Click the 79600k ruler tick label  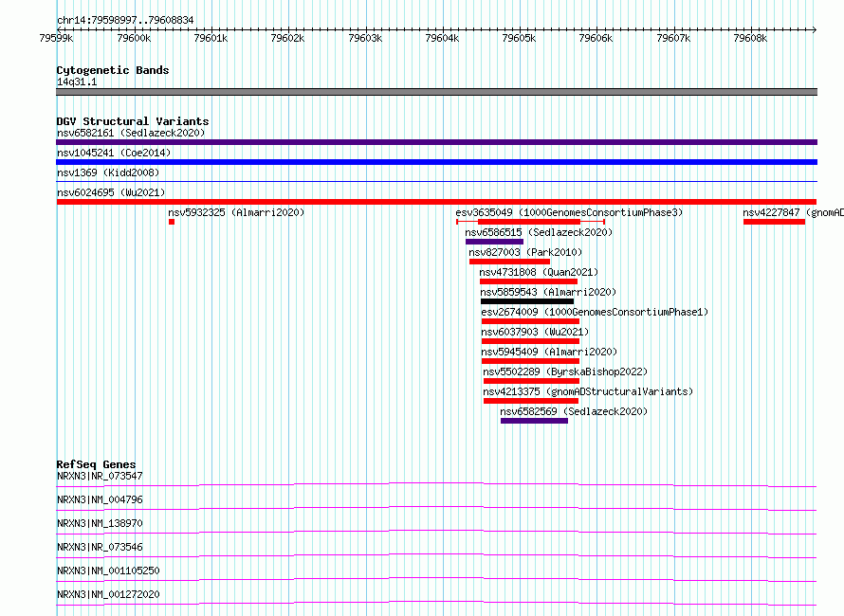tap(134, 38)
